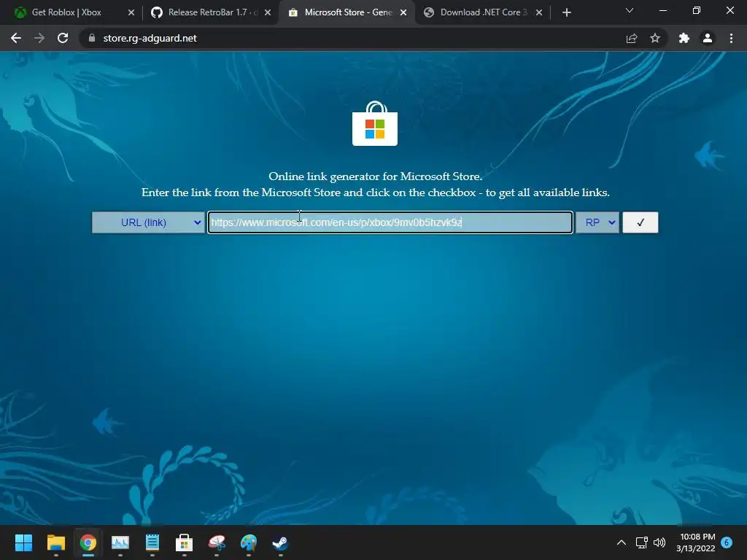The width and height of the screenshot is (747, 560).
Task: Click the browser Forward arrow
Action: click(x=39, y=38)
